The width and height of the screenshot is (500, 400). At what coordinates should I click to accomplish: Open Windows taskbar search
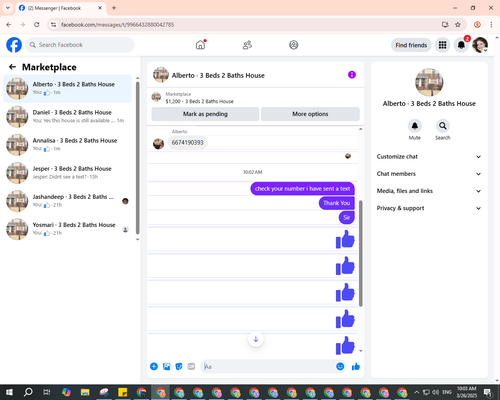point(28,392)
